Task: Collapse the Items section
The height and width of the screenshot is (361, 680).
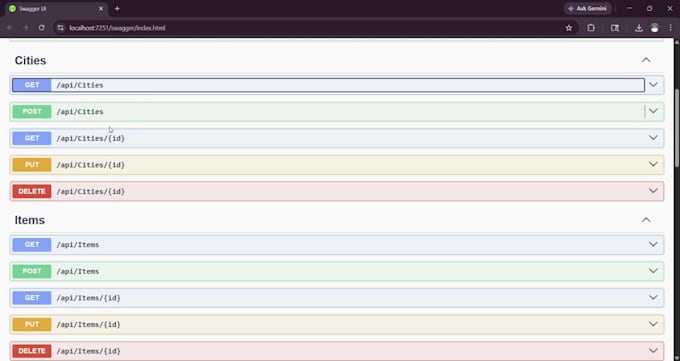Action: pos(646,220)
